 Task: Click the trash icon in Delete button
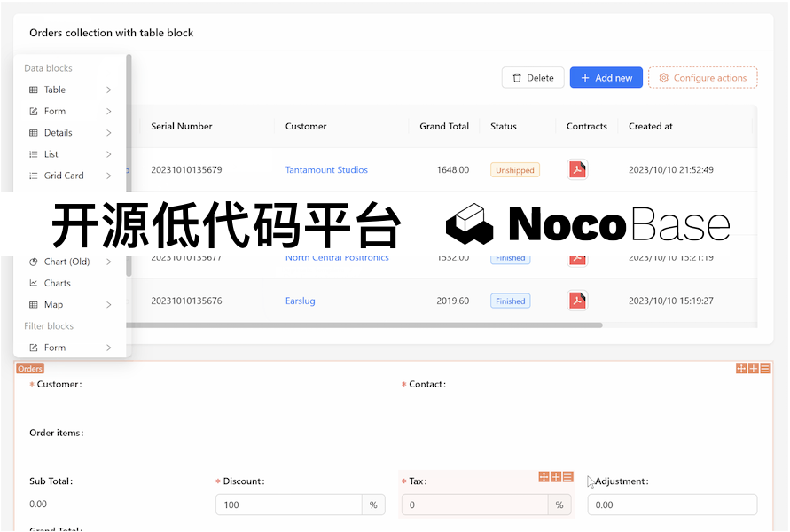pos(516,78)
